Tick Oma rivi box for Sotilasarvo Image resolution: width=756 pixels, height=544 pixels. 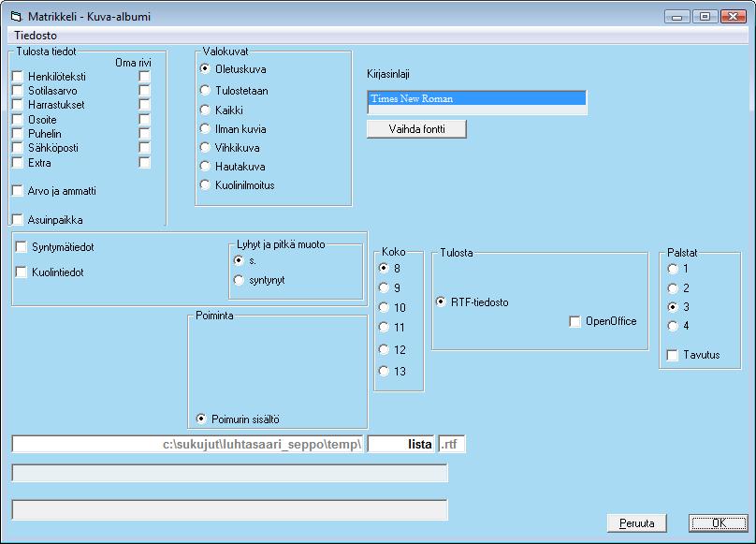144,90
